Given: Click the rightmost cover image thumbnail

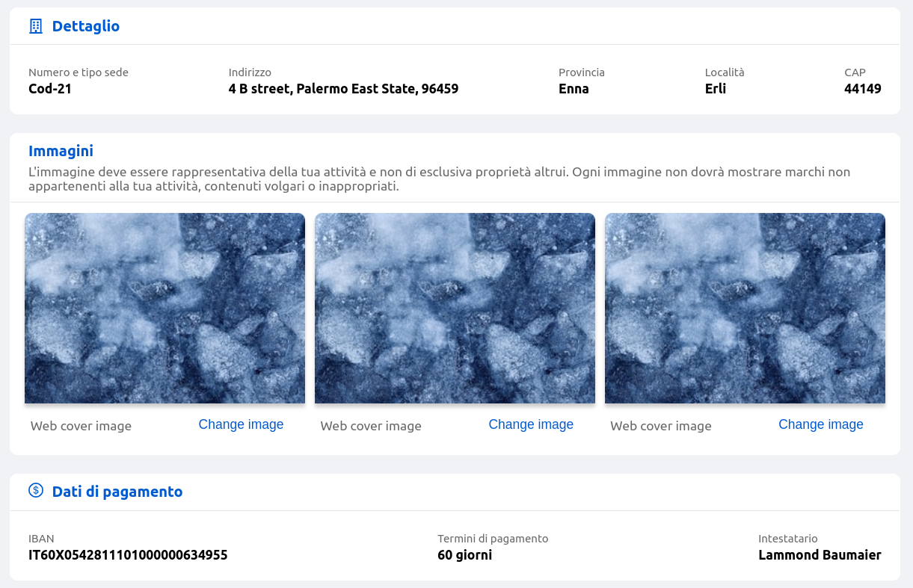Looking at the screenshot, I should (x=745, y=308).
